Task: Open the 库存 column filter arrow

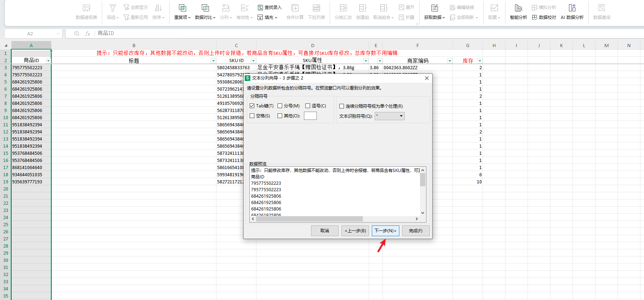Action: click(480, 61)
